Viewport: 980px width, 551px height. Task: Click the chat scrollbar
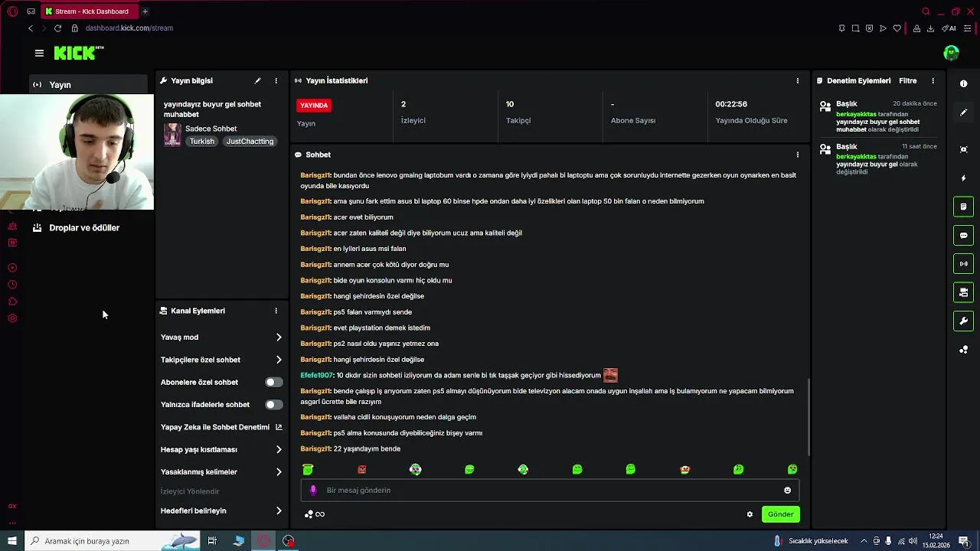[808, 417]
